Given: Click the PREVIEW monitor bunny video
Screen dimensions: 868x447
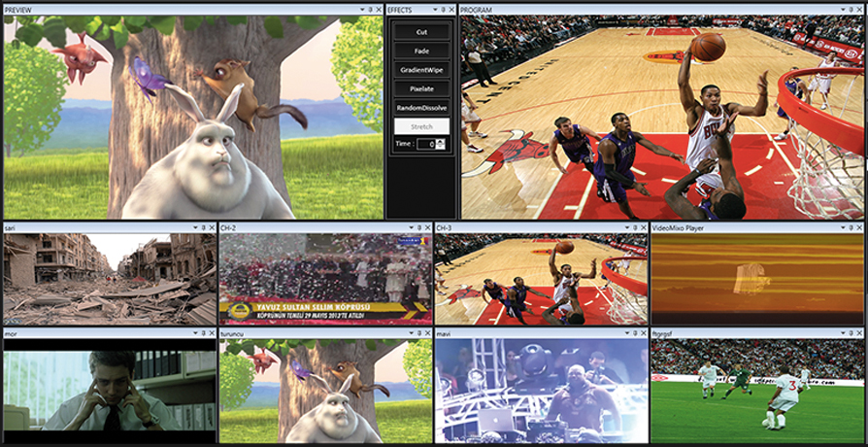Looking at the screenshot, I should pos(193,117).
